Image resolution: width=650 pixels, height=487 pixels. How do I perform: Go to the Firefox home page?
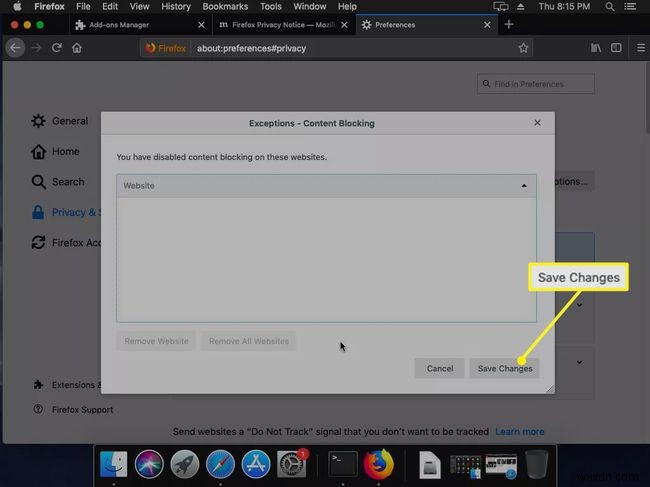click(x=77, y=48)
